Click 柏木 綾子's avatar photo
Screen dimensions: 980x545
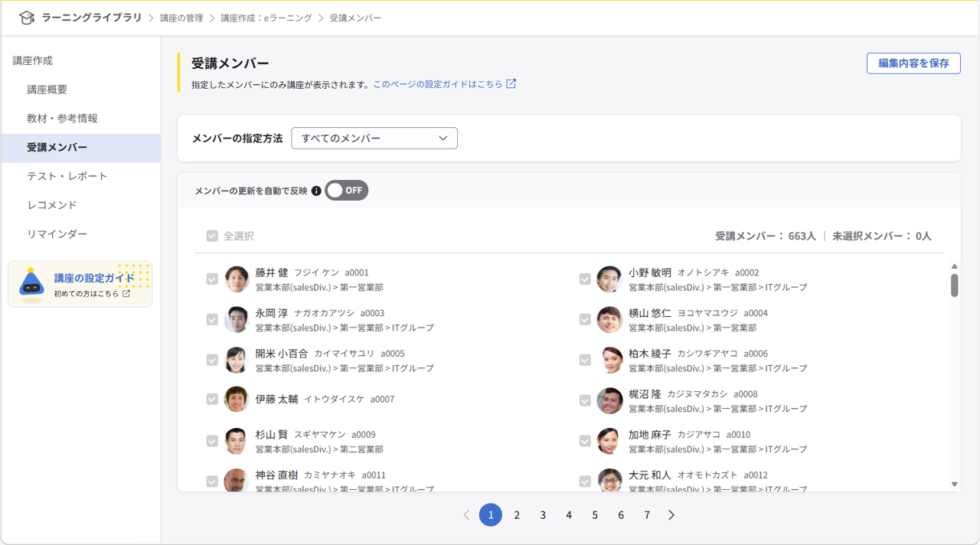click(x=609, y=361)
